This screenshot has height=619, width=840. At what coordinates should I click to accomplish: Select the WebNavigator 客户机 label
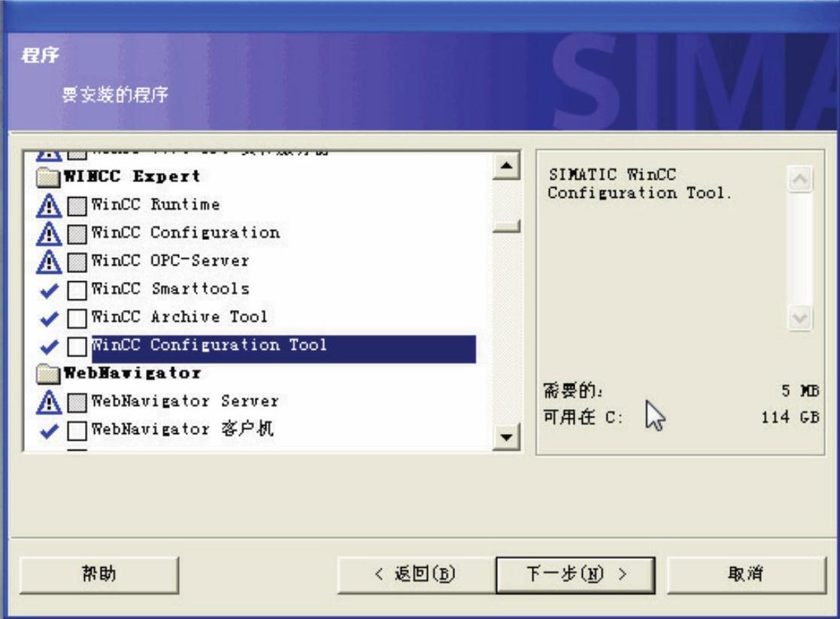tap(182, 429)
